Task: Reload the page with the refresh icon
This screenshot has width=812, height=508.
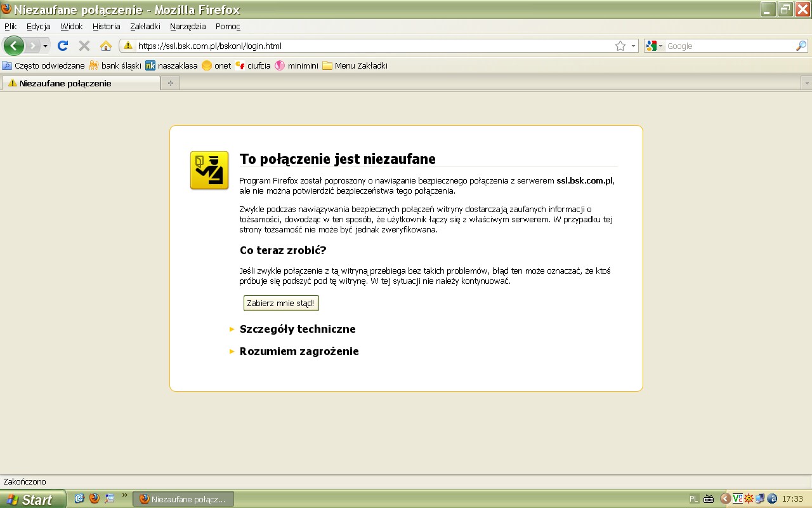Action: (63, 46)
